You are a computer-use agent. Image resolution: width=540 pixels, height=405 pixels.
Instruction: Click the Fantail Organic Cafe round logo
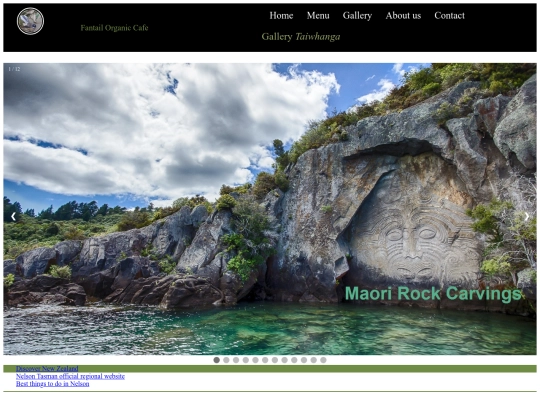click(30, 21)
